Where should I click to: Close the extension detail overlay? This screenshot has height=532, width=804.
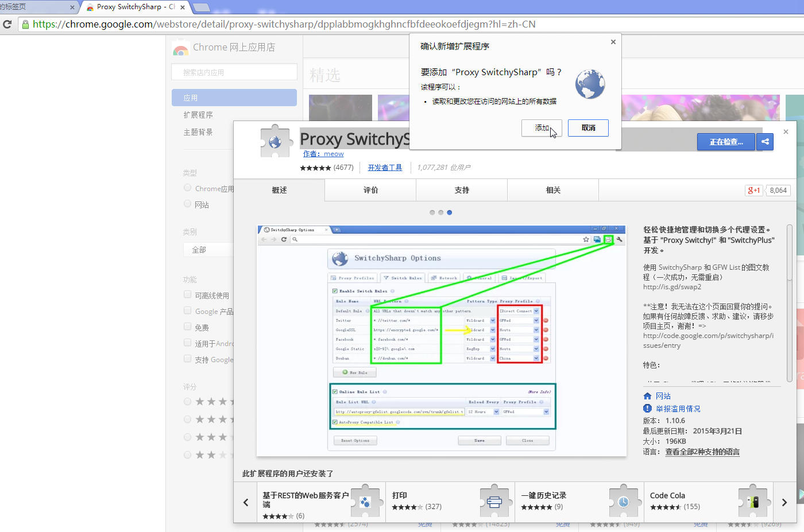[x=786, y=132]
